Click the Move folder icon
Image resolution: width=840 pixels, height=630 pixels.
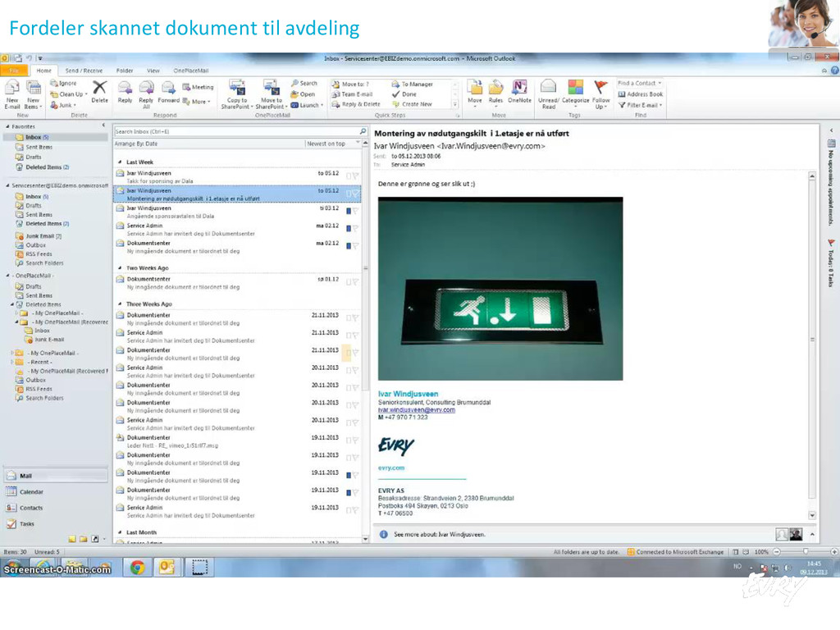[x=475, y=87]
